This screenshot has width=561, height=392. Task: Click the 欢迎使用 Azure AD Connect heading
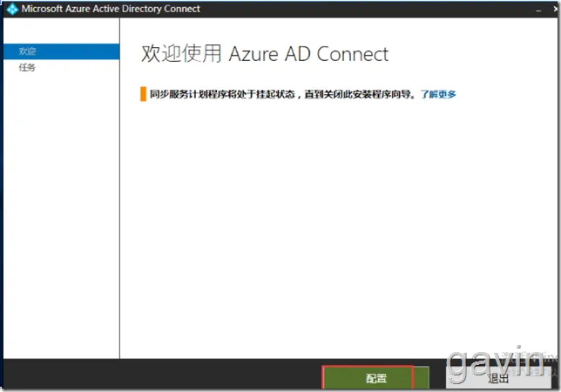265,54
